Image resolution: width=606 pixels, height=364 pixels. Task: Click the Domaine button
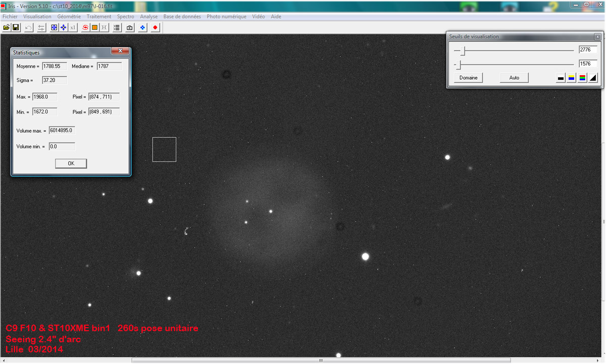[x=468, y=78]
